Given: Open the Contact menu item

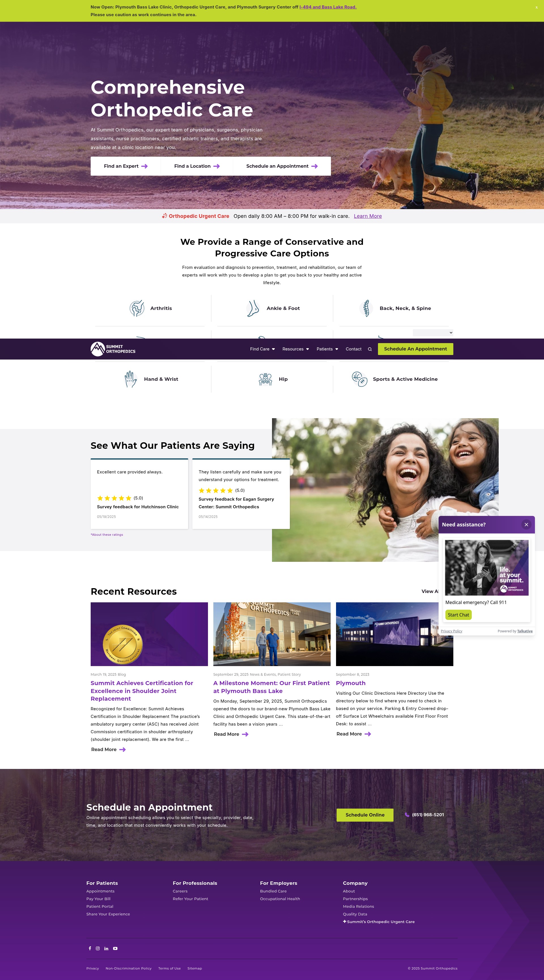Looking at the screenshot, I should click(x=353, y=349).
